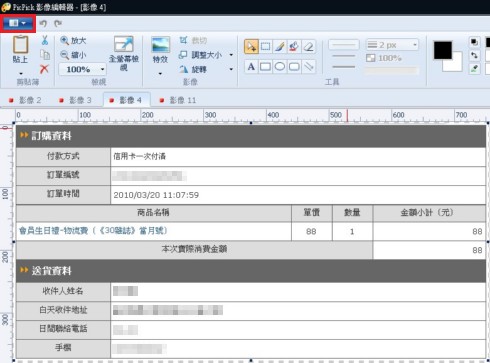This screenshot has width=490, height=363.
Task: Click the copy pages icon
Action: pos(45,55)
